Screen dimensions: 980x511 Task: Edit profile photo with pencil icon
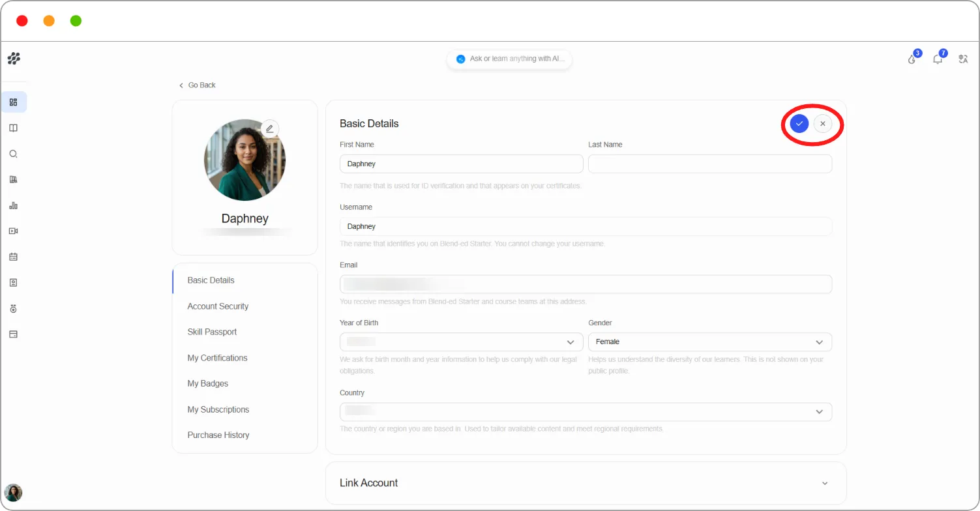(270, 128)
